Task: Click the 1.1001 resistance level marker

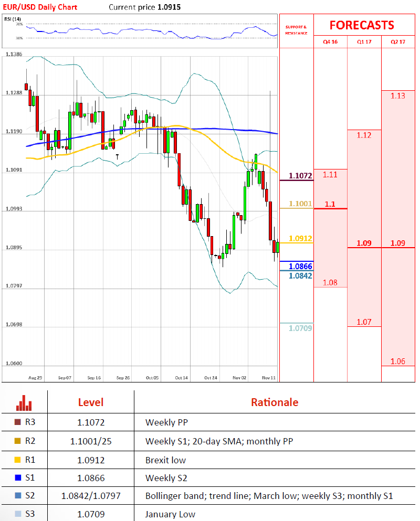Action: 301,204
